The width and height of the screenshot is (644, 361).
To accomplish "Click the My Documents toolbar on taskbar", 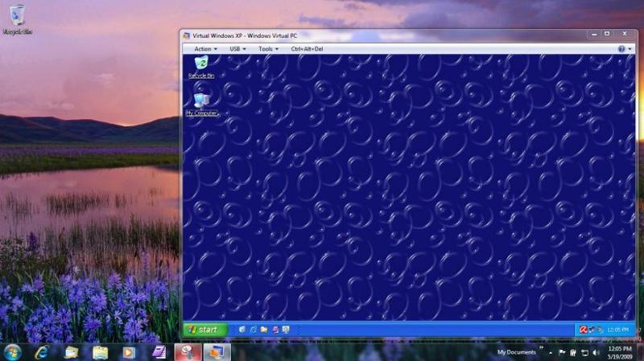I will click(516, 352).
